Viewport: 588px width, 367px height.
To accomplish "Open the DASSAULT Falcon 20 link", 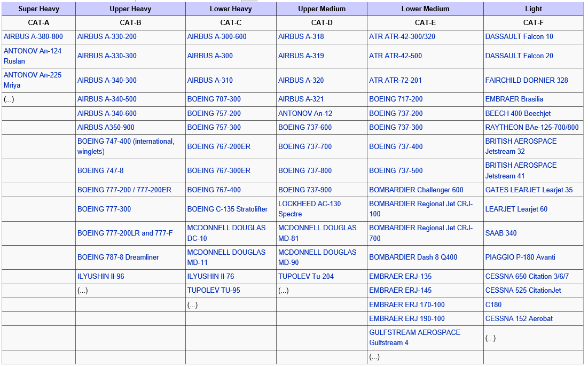I will coord(520,56).
